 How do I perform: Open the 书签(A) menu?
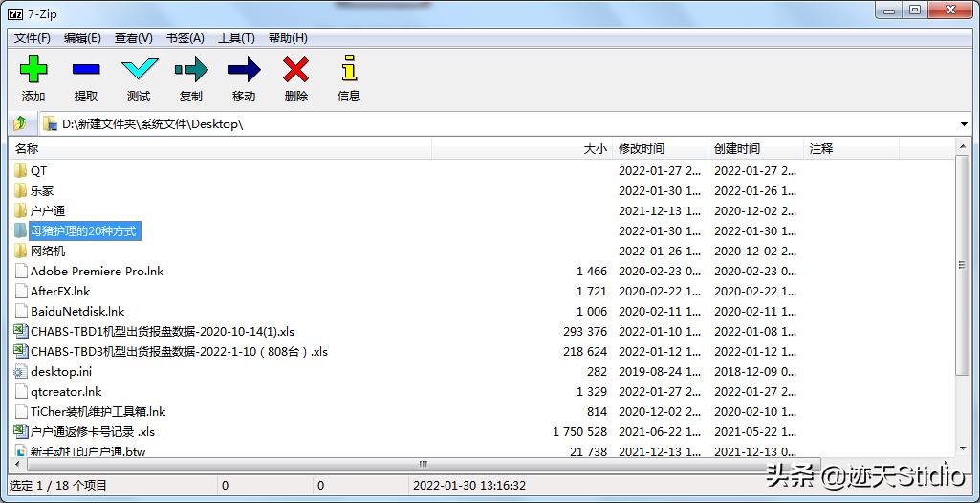(185, 38)
